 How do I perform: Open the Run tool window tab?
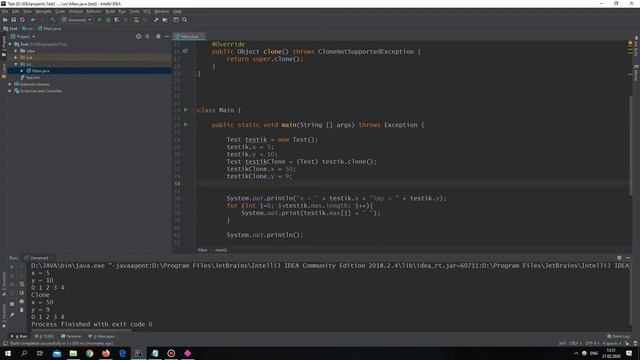20,336
